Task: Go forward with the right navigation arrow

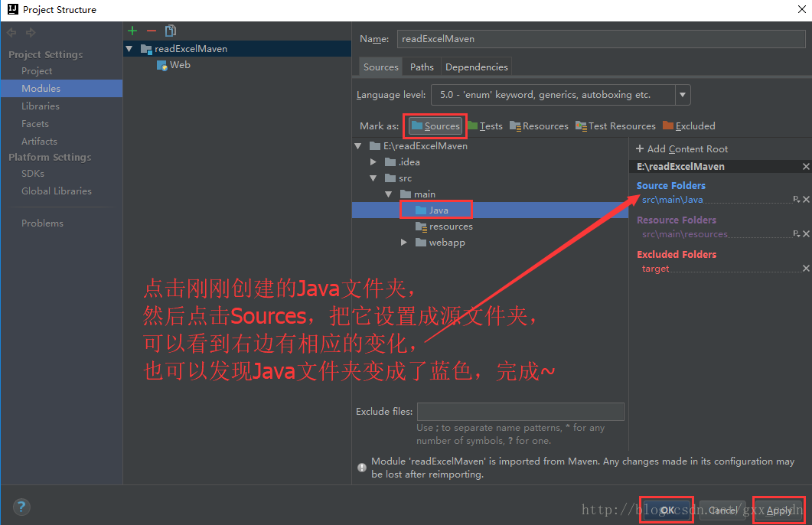Action: pyautogui.click(x=31, y=33)
